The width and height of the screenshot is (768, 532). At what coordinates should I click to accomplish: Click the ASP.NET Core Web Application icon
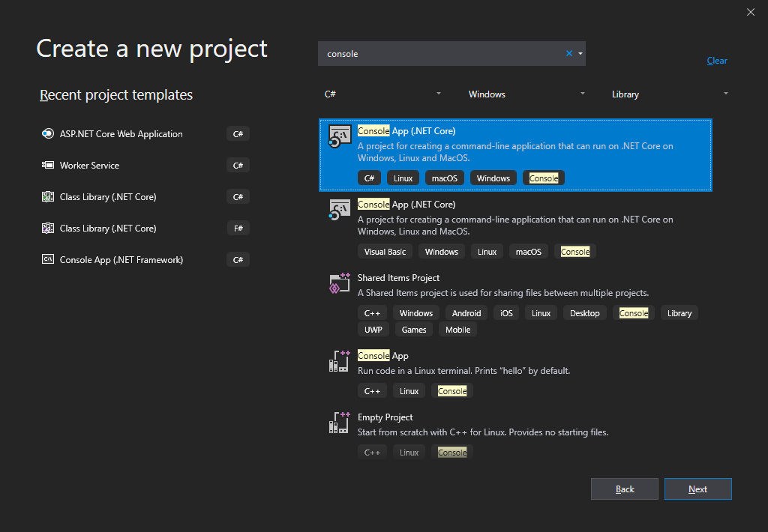coord(47,134)
